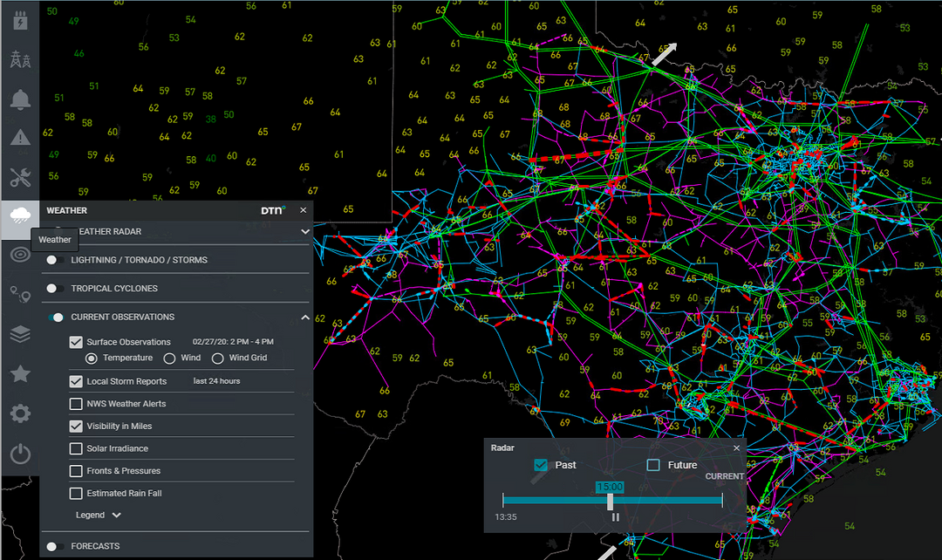
Task: Click the CURRENT button in Radar panel
Action: [724, 477]
